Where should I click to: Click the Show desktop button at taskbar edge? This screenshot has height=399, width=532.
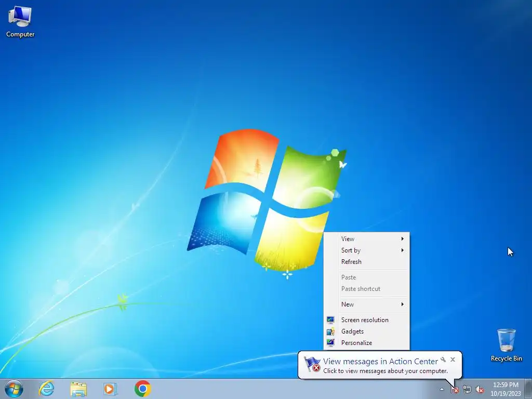(528, 389)
